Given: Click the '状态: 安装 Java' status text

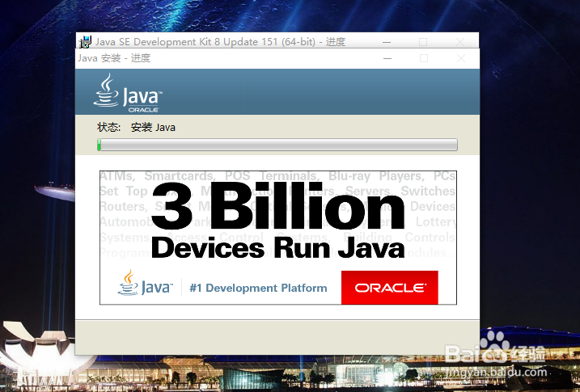Looking at the screenshot, I should (136, 128).
